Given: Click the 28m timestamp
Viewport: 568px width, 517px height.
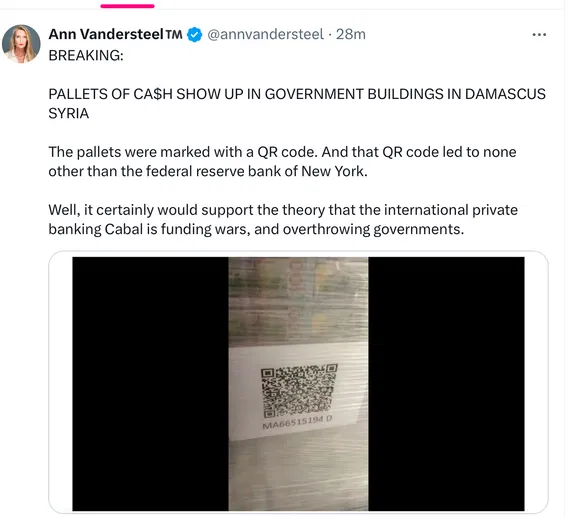Looking at the screenshot, I should [x=351, y=34].
